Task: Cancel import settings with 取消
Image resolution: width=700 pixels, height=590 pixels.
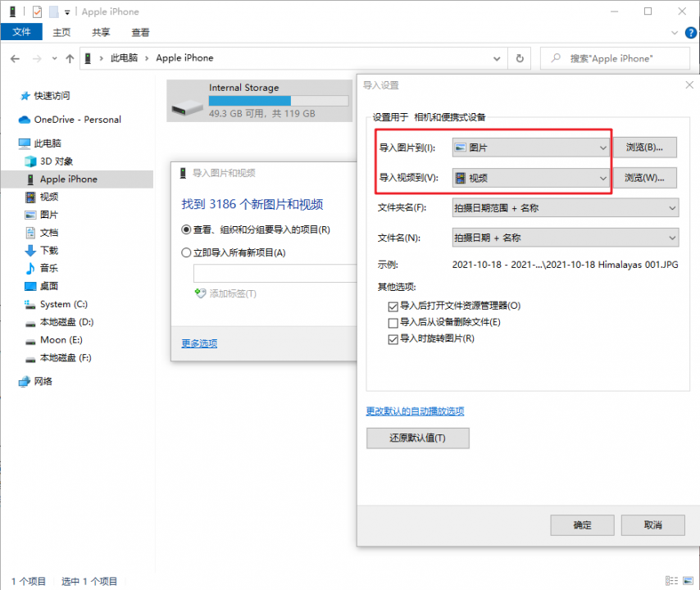Action: pos(652,524)
